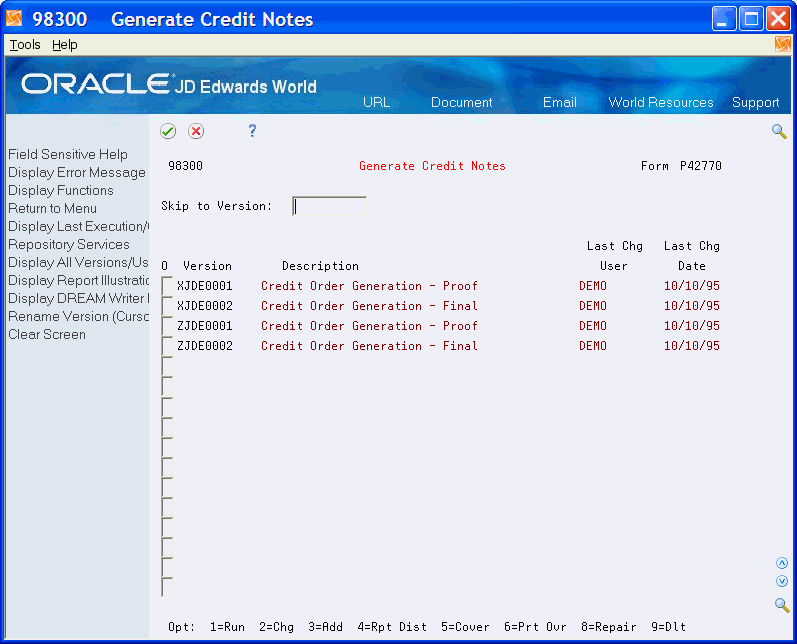797x644 pixels.
Task: Click the red Generate Credit Notes heading
Action: (x=432, y=166)
